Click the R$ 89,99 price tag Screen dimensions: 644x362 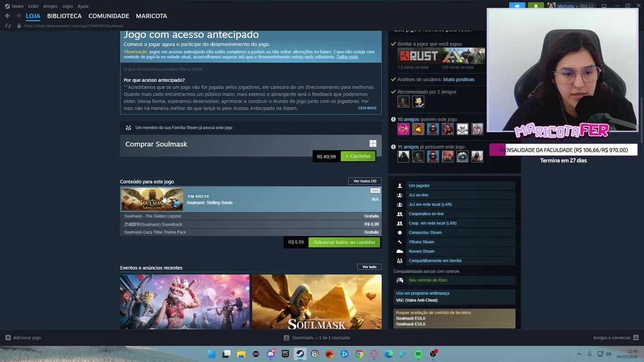pyautogui.click(x=326, y=156)
